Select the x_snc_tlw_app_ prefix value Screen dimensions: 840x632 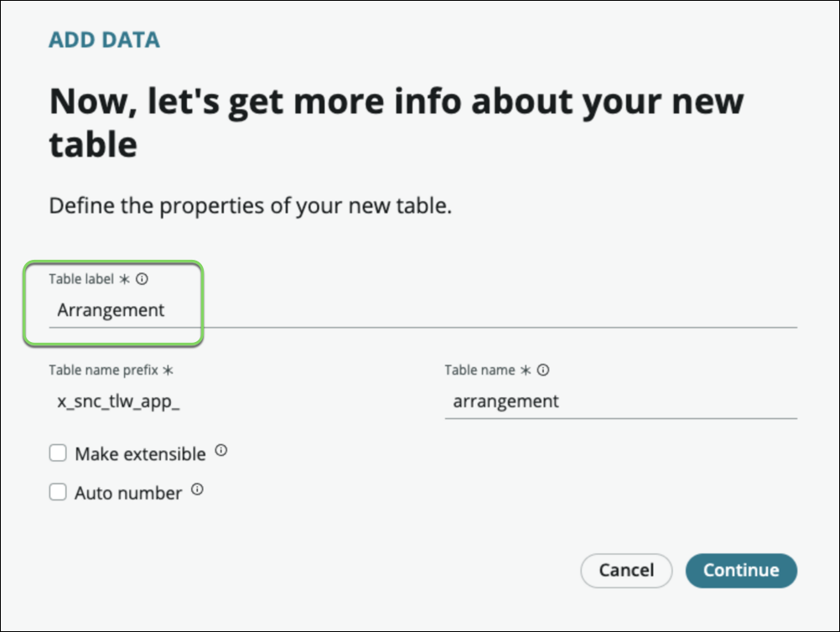click(x=119, y=401)
